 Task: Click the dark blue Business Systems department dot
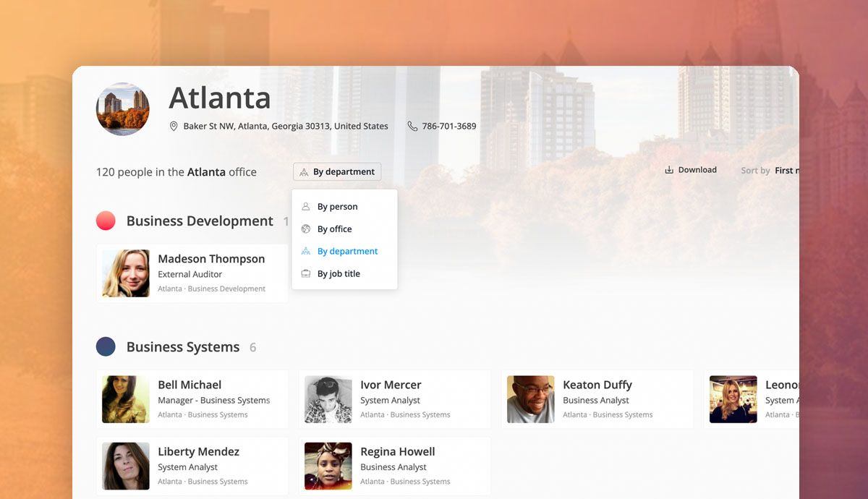106,346
